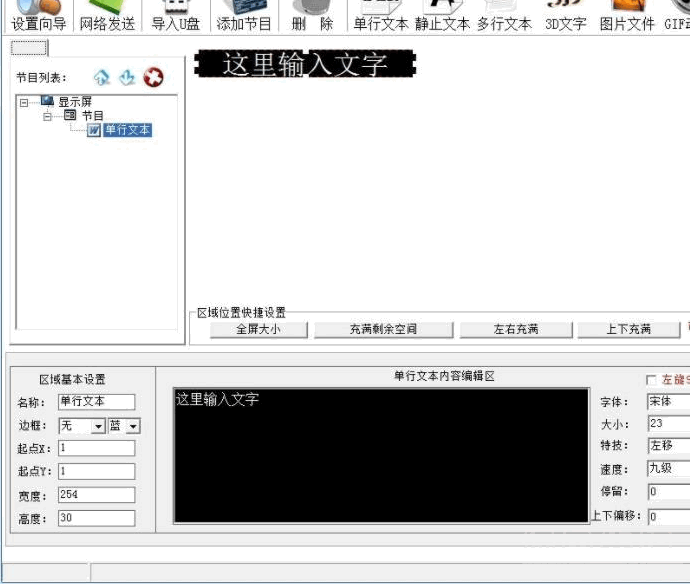Screen dimensions: 691x585
Task: Click the blank tab above 节目列表
Action: pyautogui.click(x=29, y=48)
